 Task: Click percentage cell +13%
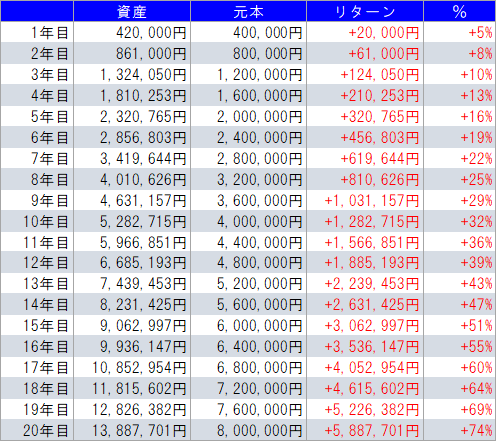coord(476,95)
